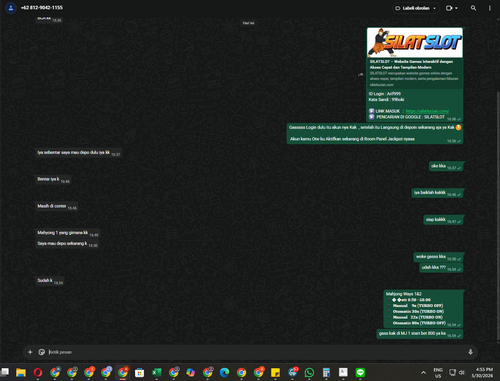
Task: Open the silatlucian.com link in message
Action: coord(427,111)
